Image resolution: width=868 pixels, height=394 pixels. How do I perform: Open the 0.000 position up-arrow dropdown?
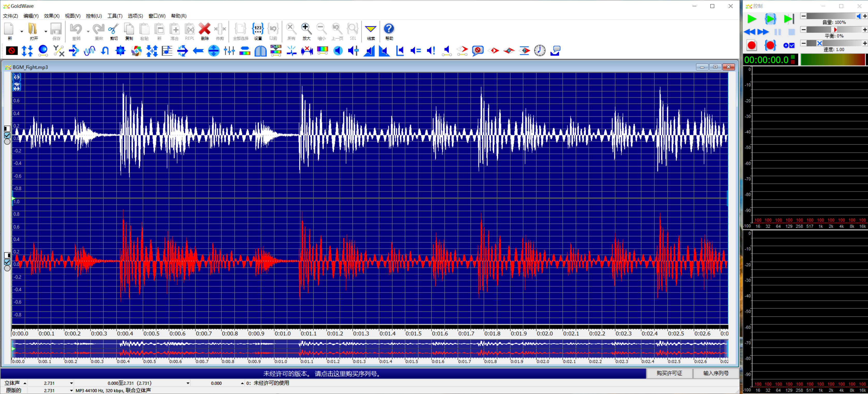242,383
